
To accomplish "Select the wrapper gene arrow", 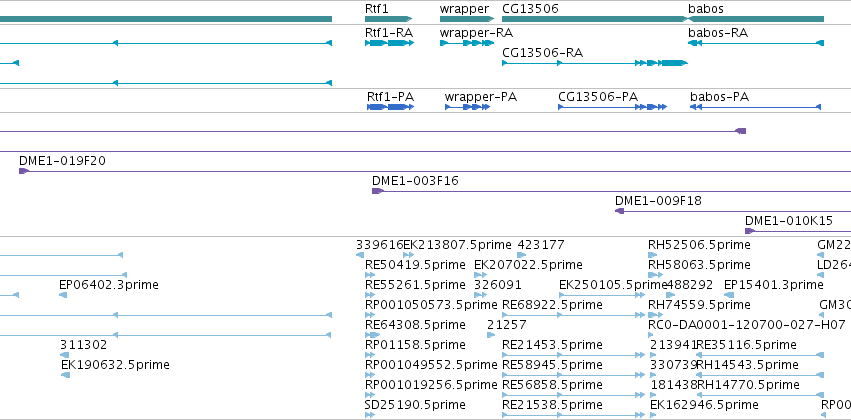I will 467,19.
